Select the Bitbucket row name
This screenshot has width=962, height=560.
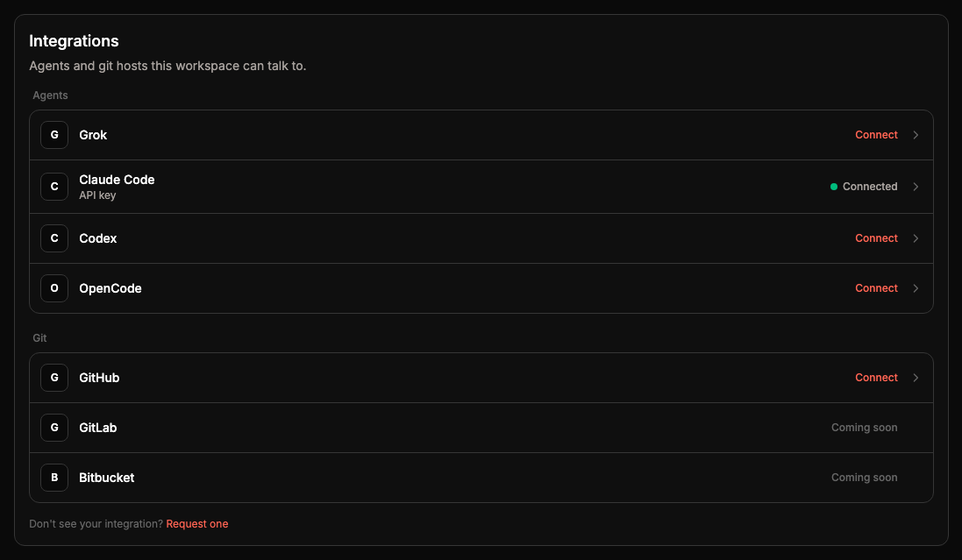[107, 478]
